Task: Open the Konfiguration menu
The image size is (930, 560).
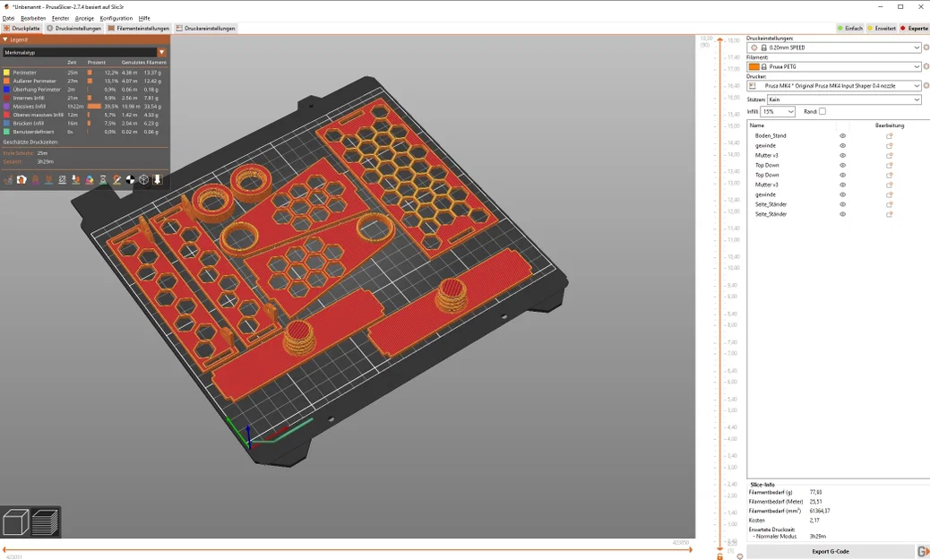Action: 116,19
